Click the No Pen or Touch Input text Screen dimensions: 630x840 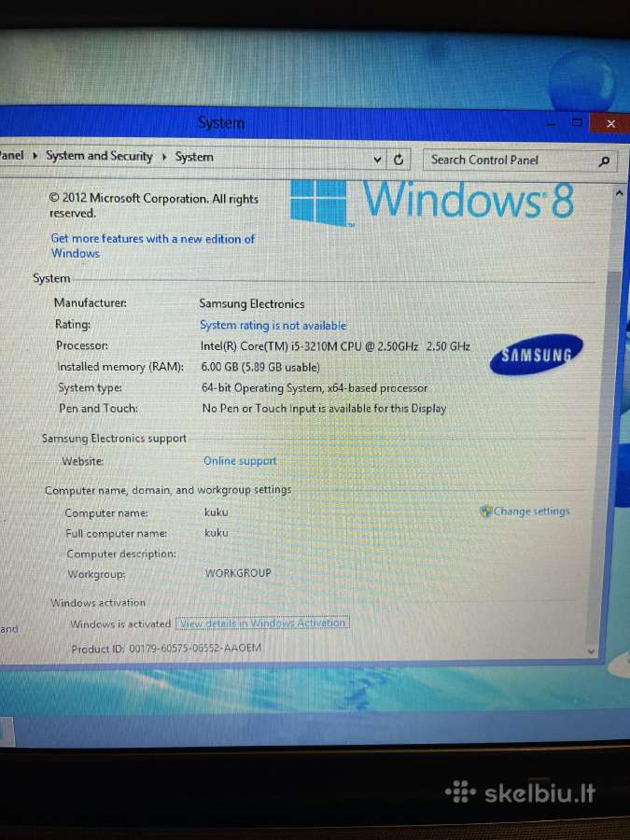324,408
